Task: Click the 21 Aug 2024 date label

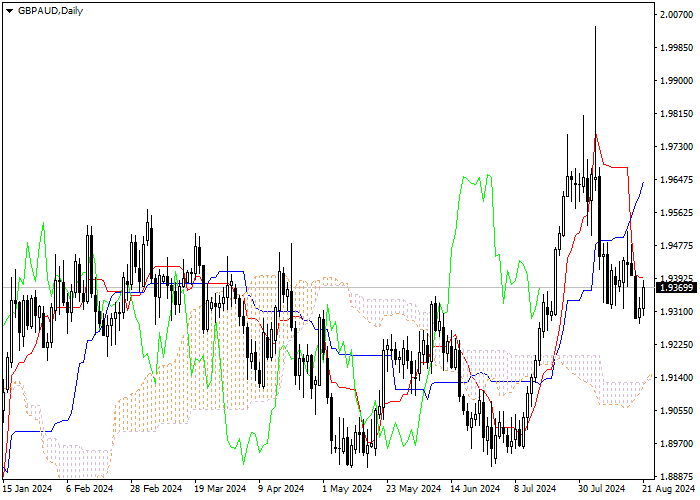Action: [669, 488]
